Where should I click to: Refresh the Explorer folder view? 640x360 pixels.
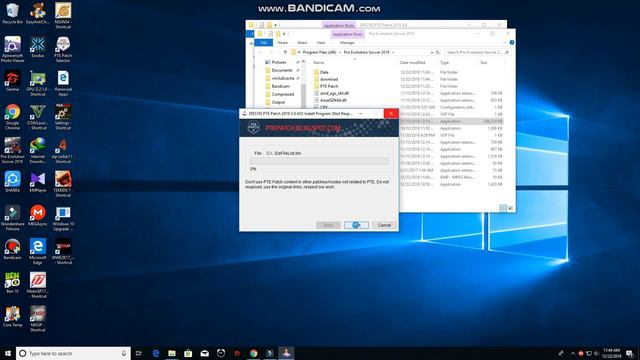click(438, 52)
